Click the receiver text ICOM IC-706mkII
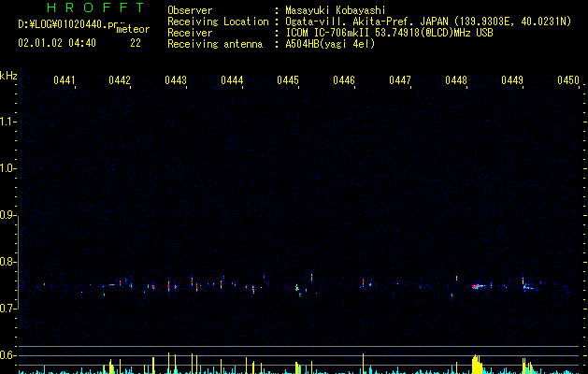588x374 pixels. coord(328,33)
